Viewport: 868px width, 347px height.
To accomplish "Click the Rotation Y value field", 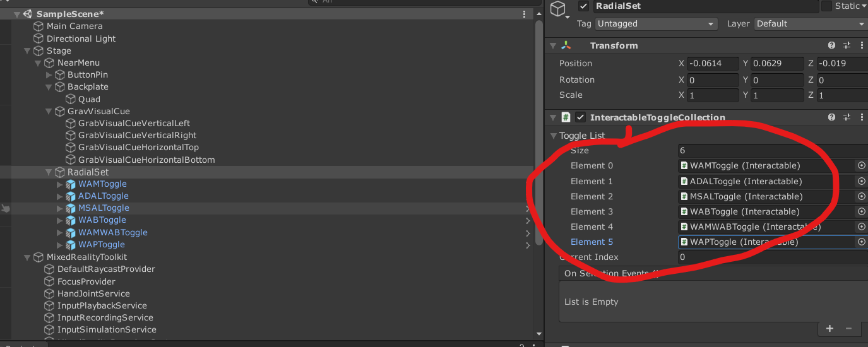I will 777,80.
